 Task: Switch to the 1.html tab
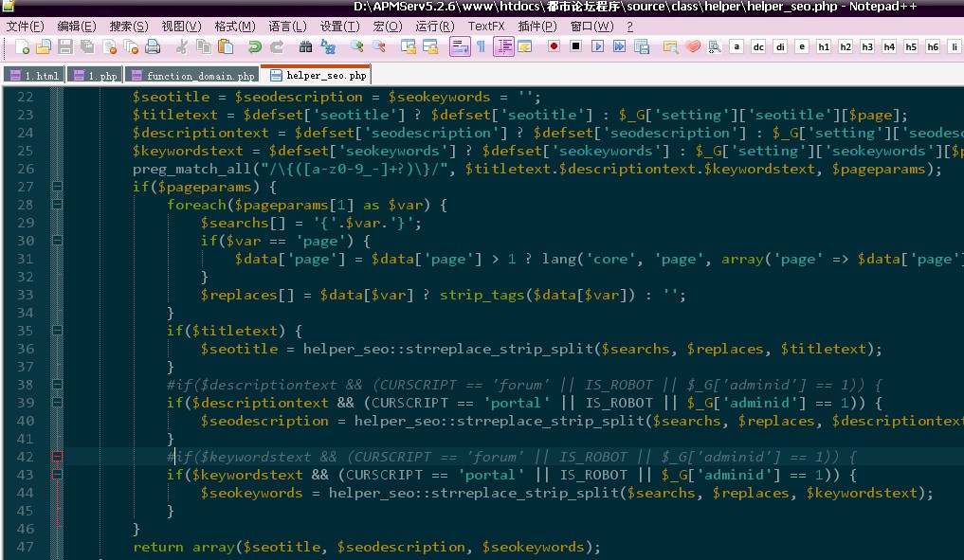pos(35,75)
